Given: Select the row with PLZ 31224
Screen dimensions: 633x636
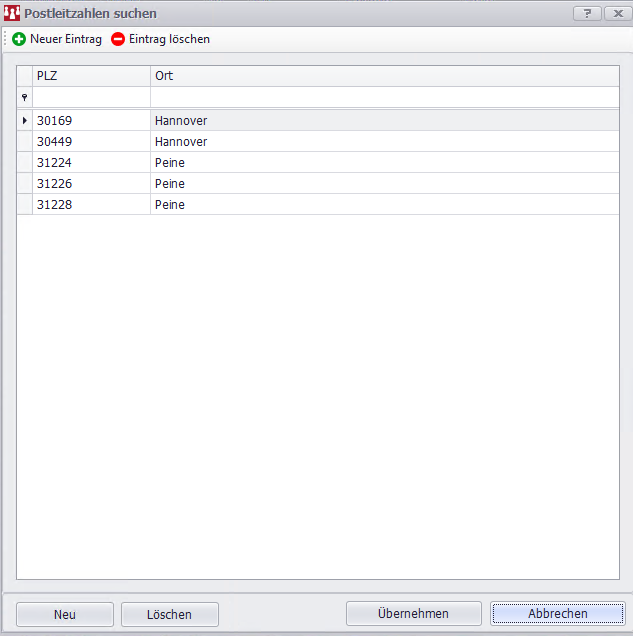Looking at the screenshot, I should pyautogui.click(x=91, y=163).
